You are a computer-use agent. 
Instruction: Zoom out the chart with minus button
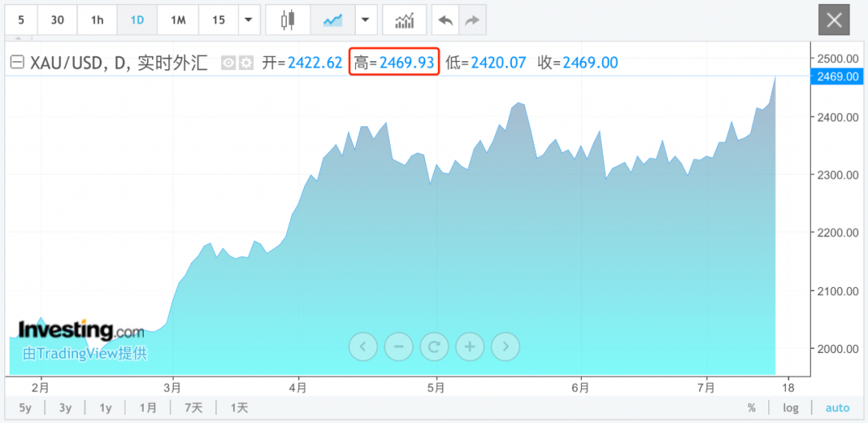(x=399, y=347)
